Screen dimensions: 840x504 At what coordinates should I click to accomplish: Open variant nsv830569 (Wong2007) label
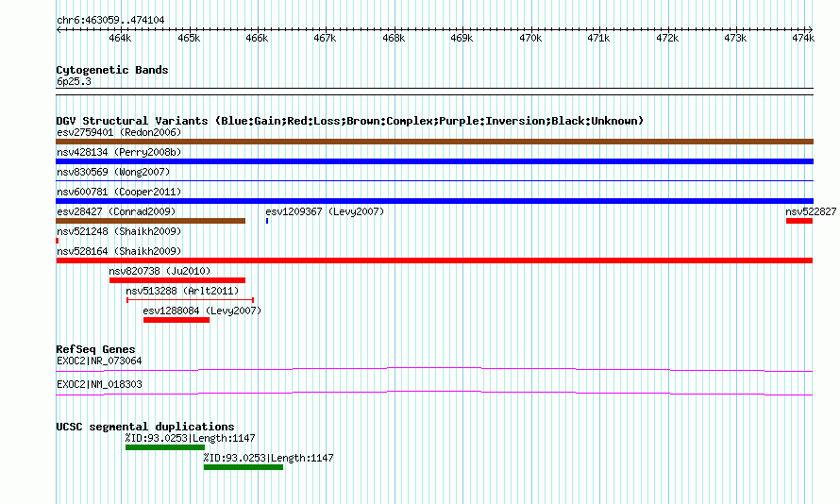point(113,172)
